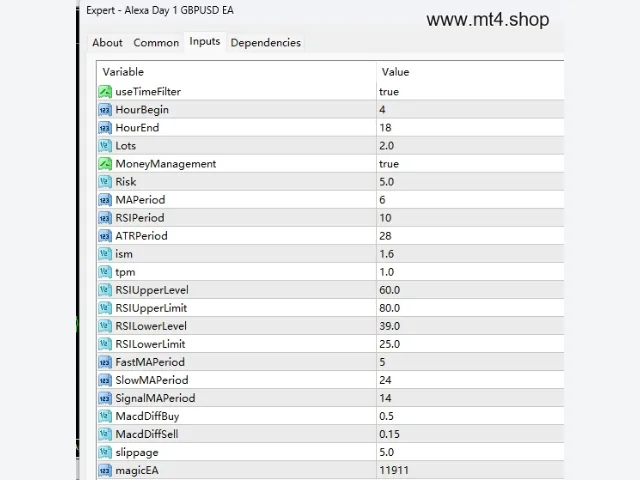The width and height of the screenshot is (640, 480).
Task: Click the SlowMAPeriod integer icon
Action: [105, 380]
